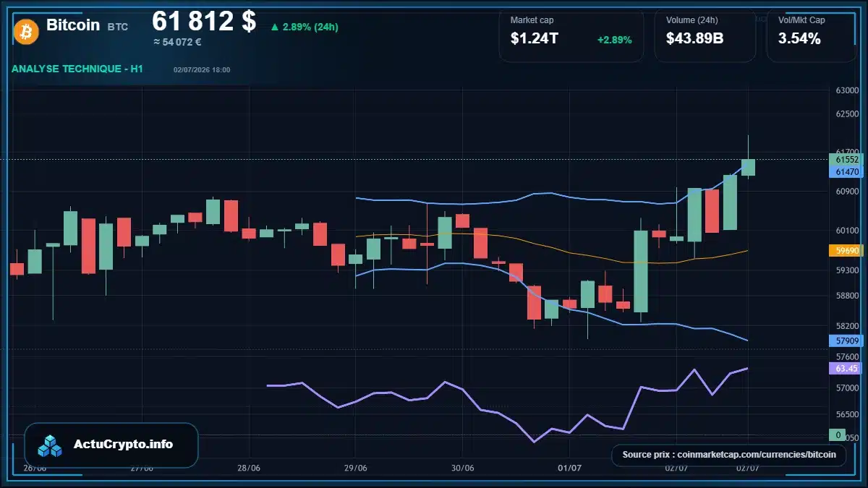The width and height of the screenshot is (868, 488).
Task: Click the latest green candle at 61552
Action: click(748, 167)
